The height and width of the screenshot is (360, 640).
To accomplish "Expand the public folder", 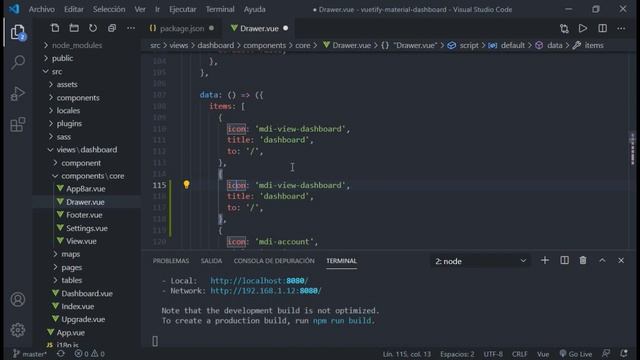I will [58, 58].
